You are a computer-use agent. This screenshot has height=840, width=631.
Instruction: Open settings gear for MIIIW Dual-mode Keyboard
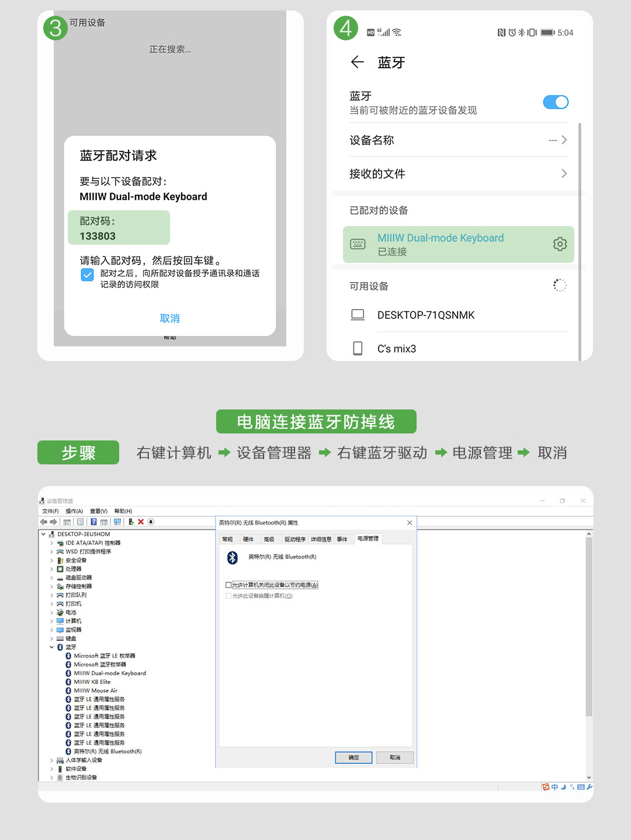(560, 244)
